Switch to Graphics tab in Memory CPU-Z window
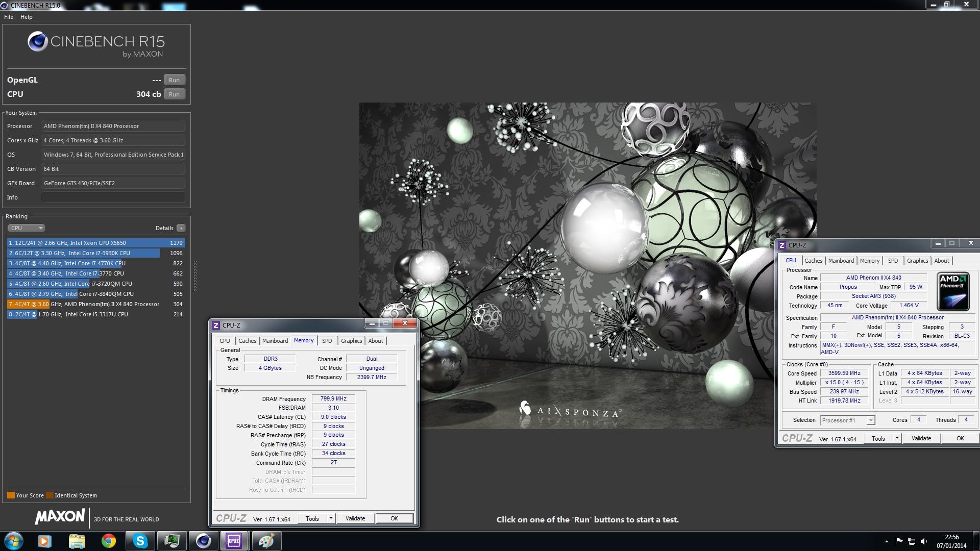 tap(352, 341)
